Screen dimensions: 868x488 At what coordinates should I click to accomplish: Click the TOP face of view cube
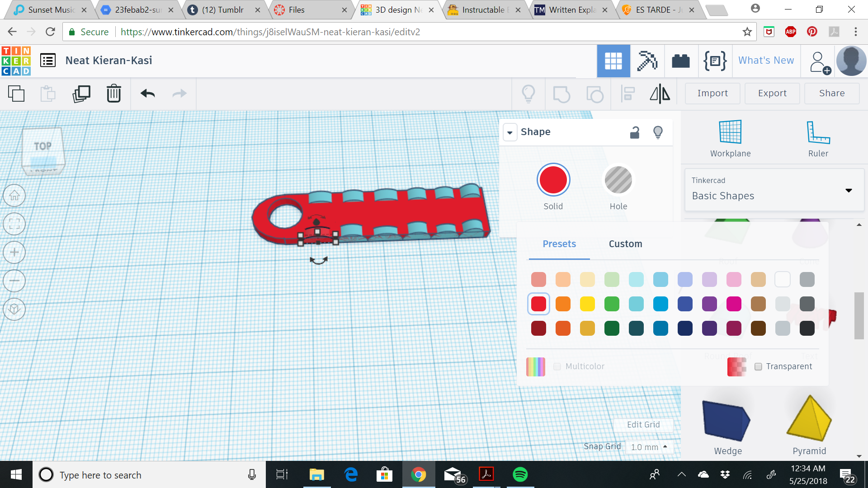click(42, 146)
